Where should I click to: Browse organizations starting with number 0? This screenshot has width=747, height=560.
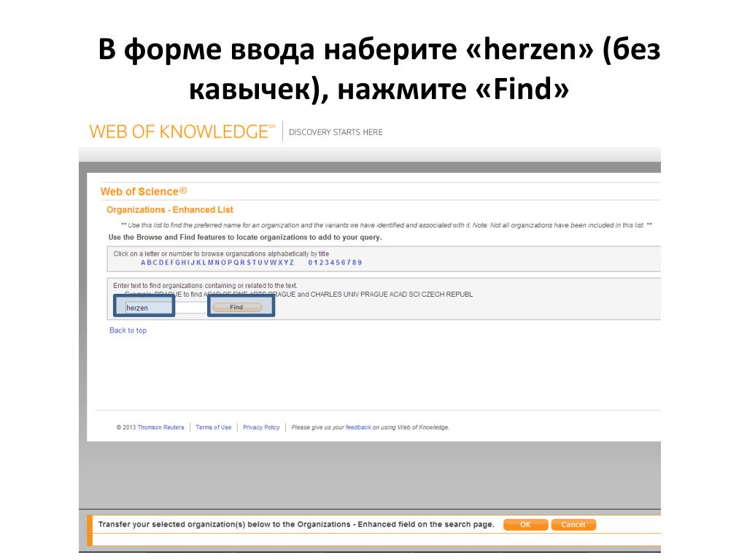(310, 262)
